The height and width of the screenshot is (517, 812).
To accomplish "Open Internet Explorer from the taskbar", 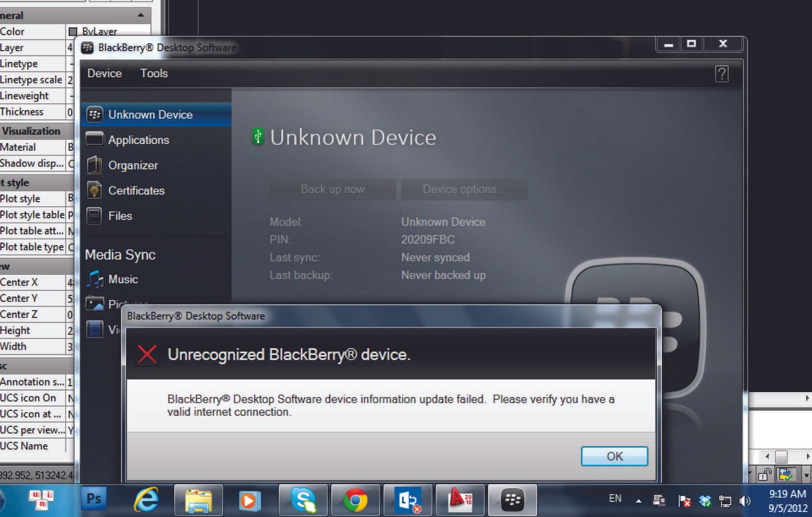I will (x=146, y=500).
